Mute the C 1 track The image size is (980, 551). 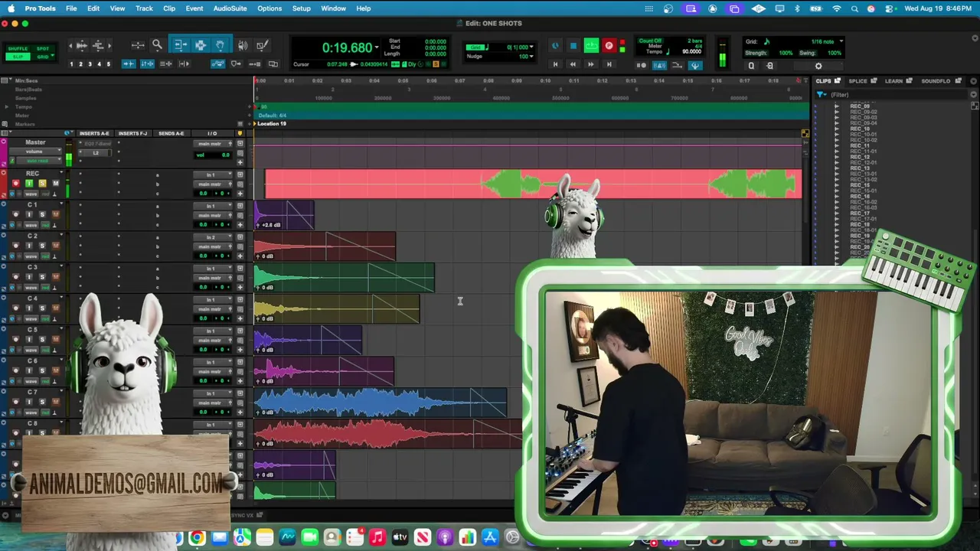click(x=55, y=215)
